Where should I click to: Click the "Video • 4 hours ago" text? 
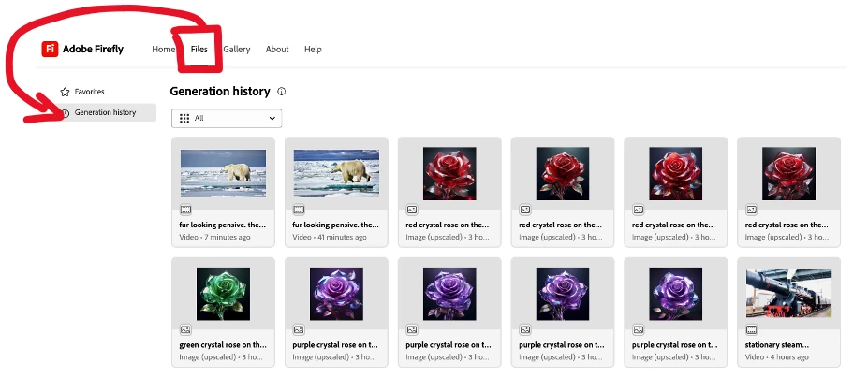[x=776, y=357]
